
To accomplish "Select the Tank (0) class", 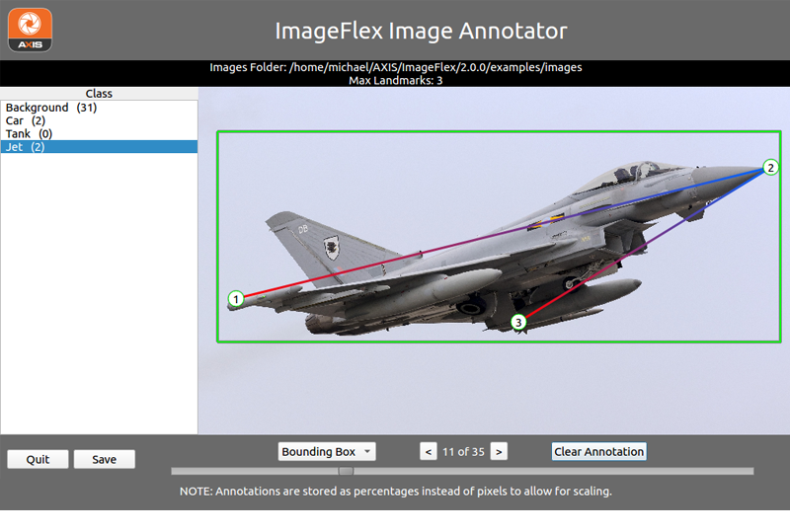I will pos(99,133).
